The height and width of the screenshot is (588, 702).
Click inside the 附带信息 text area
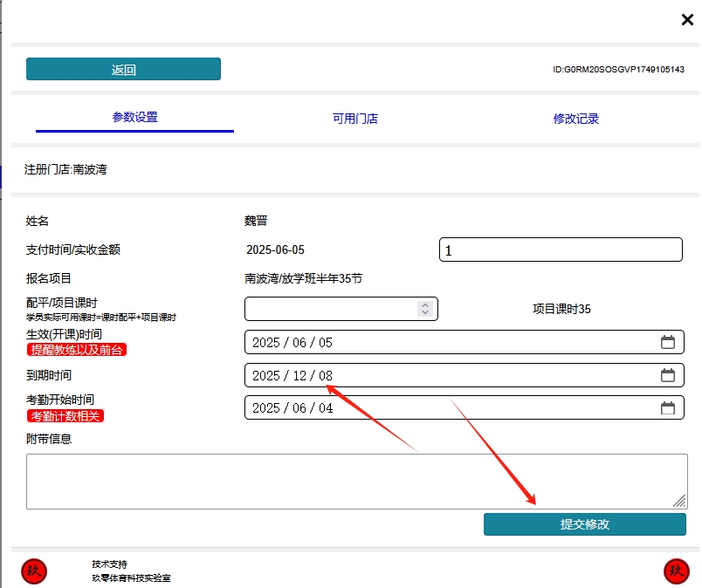click(357, 482)
